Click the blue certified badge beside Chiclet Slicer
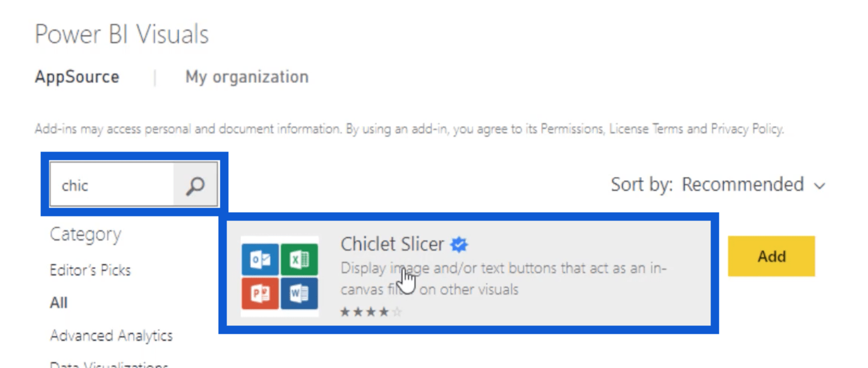 pos(459,245)
